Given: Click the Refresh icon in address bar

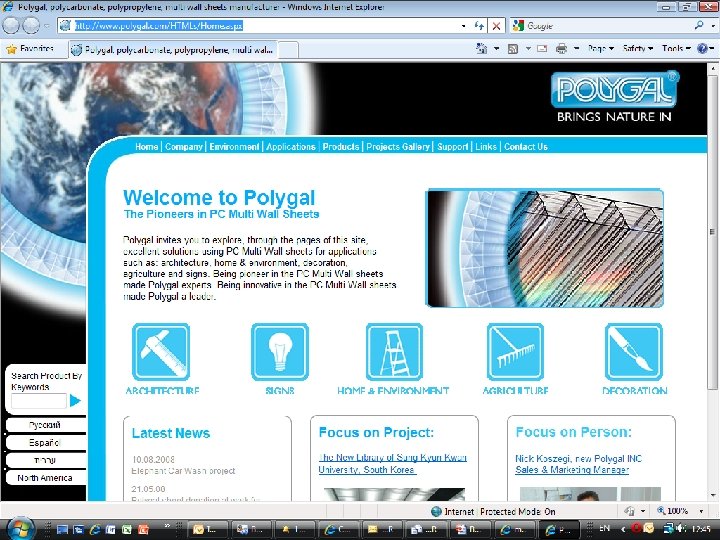Looking at the screenshot, I should tap(479, 26).
